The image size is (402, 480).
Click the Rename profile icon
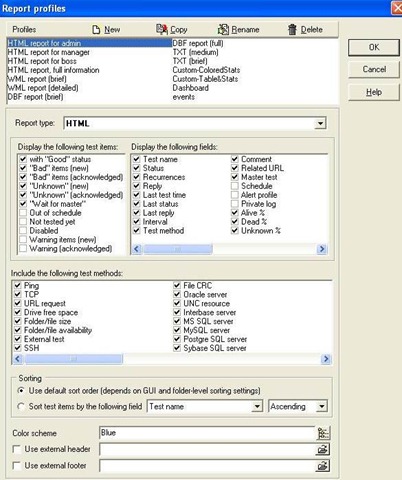click(223, 29)
